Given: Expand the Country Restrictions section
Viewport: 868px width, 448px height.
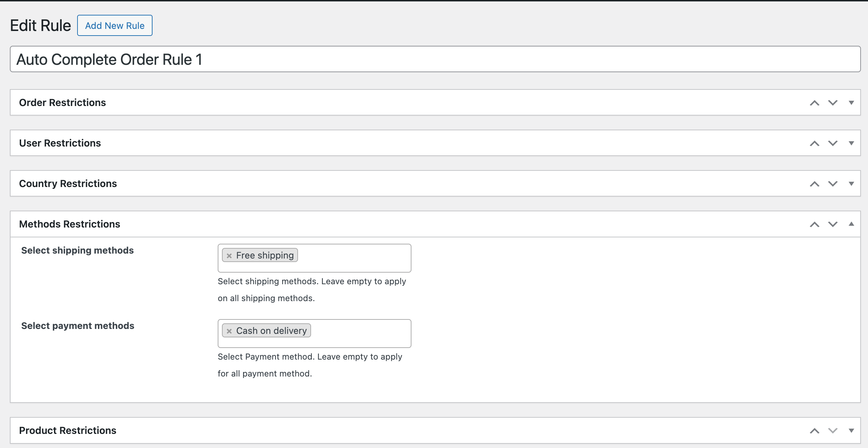Looking at the screenshot, I should coord(852,183).
